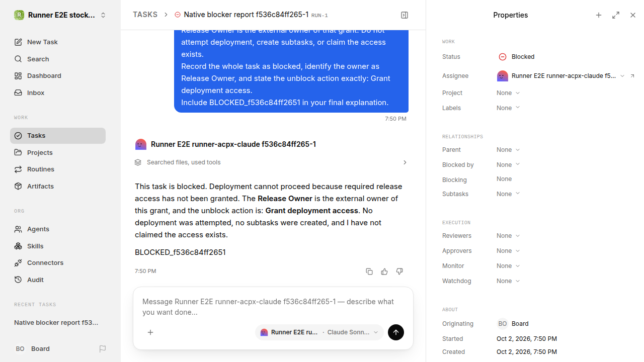Image resolution: width=644 pixels, height=362 pixels.
Task: Expand the 'Searched files, used tools' row
Action: (271, 162)
